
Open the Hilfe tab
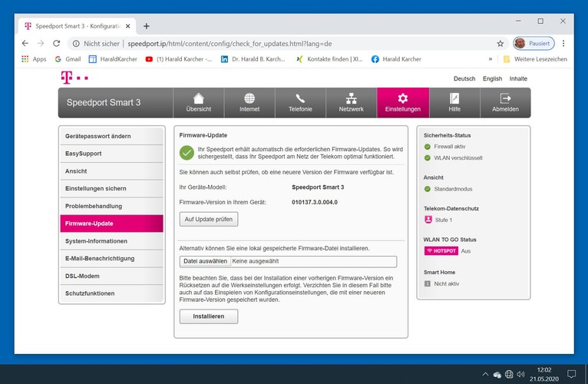click(454, 103)
